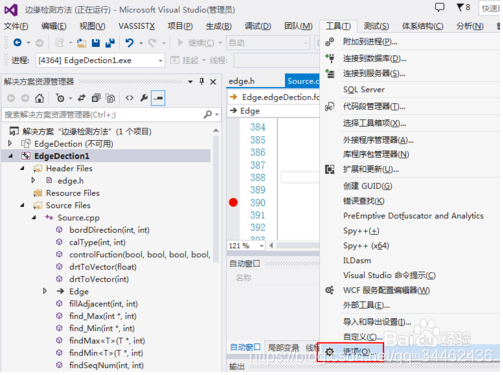Toggle Preview Selected Items button
Viewport: 503px width, 375px height.
158,98
